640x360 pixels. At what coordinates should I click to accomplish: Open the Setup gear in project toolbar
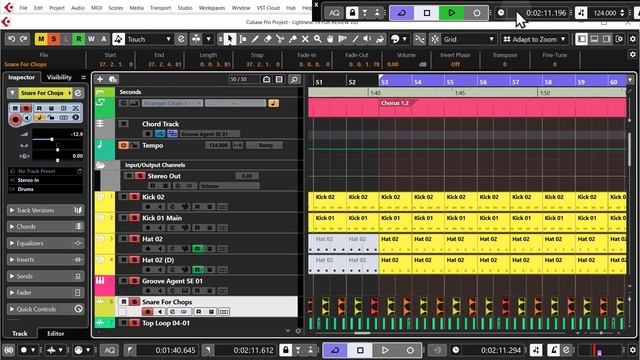pyautogui.click(x=633, y=39)
